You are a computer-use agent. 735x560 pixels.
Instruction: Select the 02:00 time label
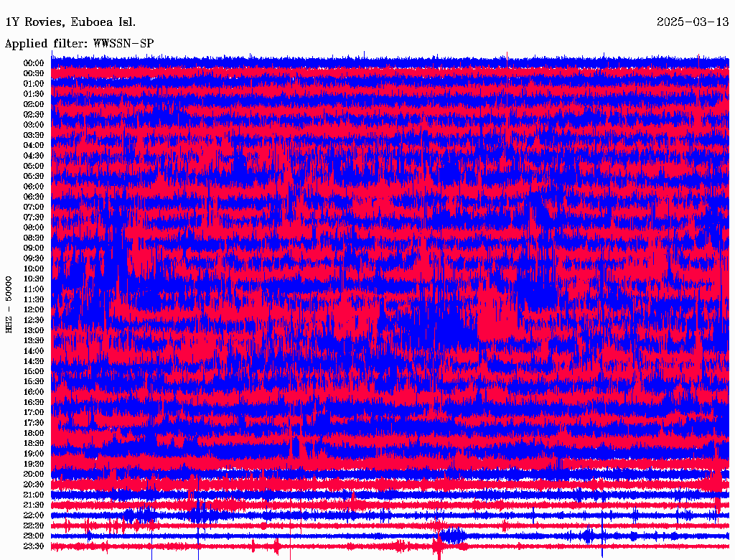tap(34, 104)
